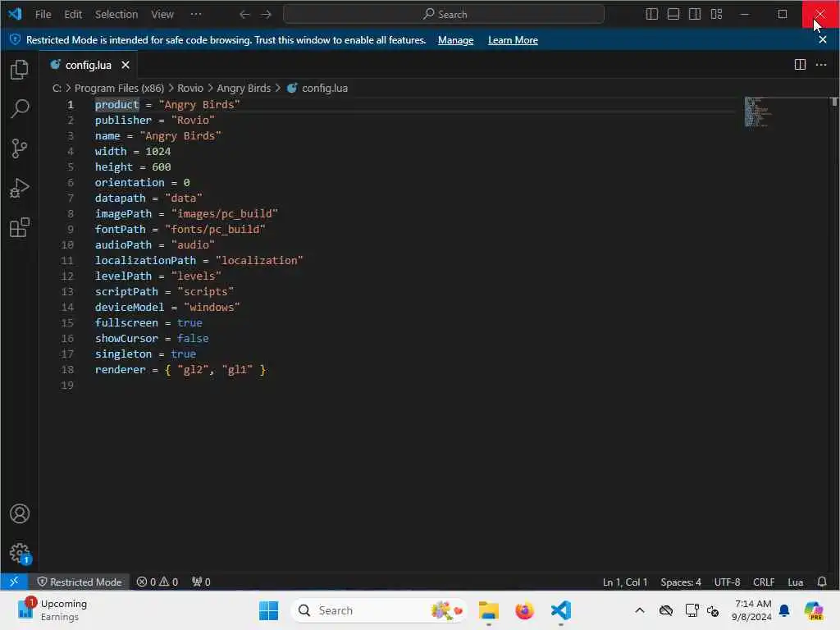
Task: Click the Ln 1, Col 1 indicator
Action: pos(624,582)
